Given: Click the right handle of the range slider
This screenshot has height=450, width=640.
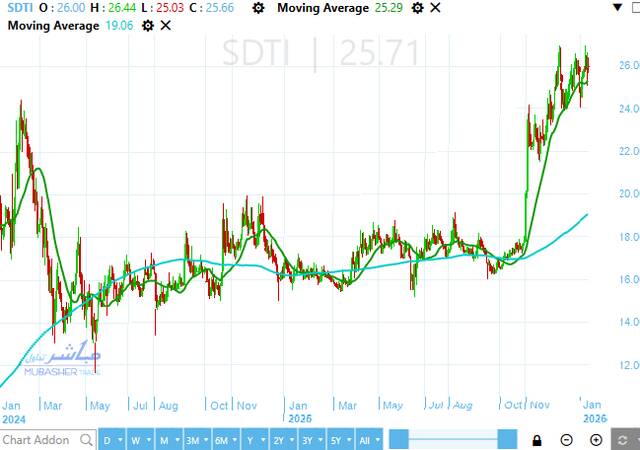Looking at the screenshot, I should tap(508, 439).
